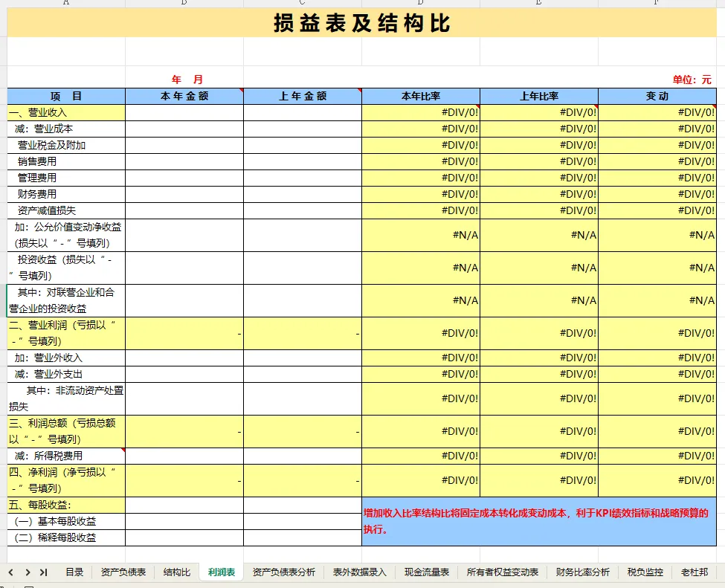
Task: Select the active 利润表 sheet tab
Action: (222, 572)
